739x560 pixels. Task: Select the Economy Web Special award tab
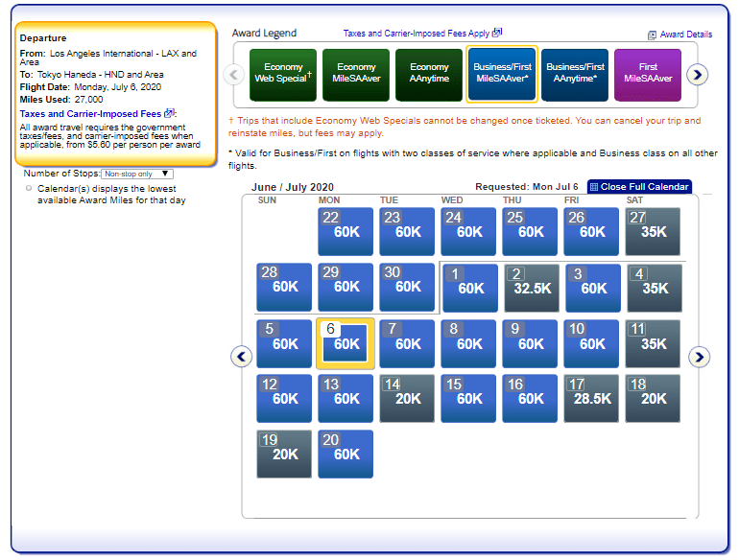[x=283, y=75]
